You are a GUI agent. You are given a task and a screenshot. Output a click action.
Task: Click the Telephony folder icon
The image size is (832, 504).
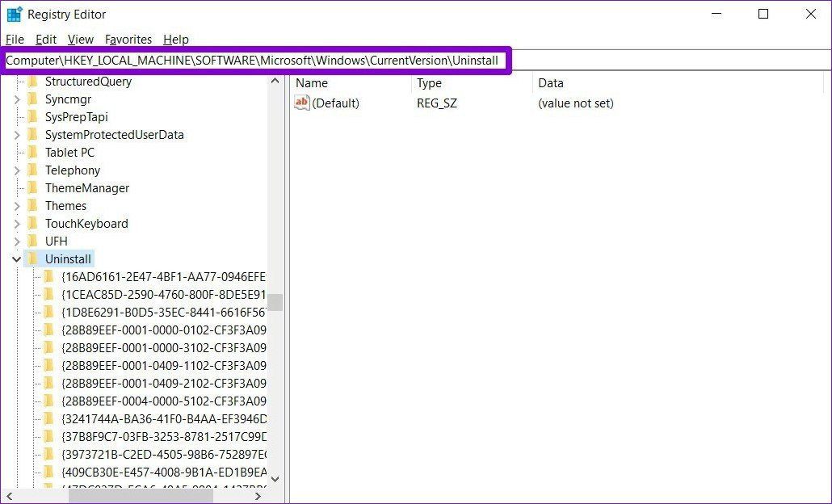(x=33, y=170)
